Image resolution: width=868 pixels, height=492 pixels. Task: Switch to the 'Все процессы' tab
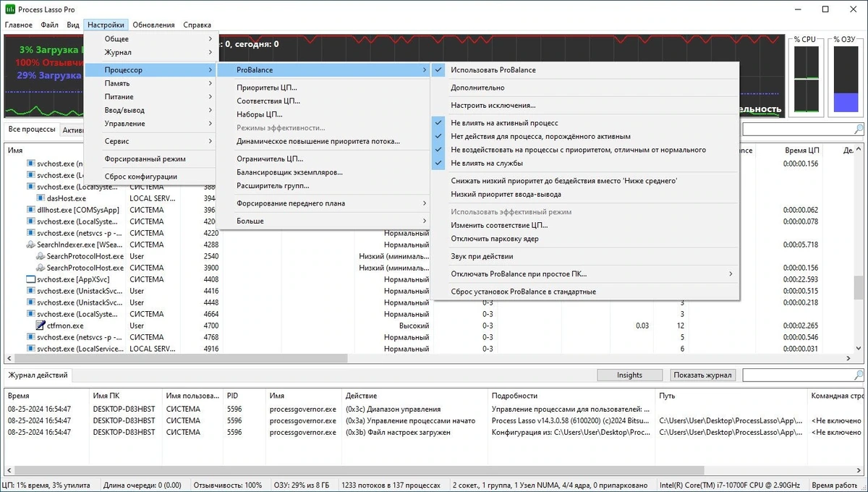[x=32, y=130]
